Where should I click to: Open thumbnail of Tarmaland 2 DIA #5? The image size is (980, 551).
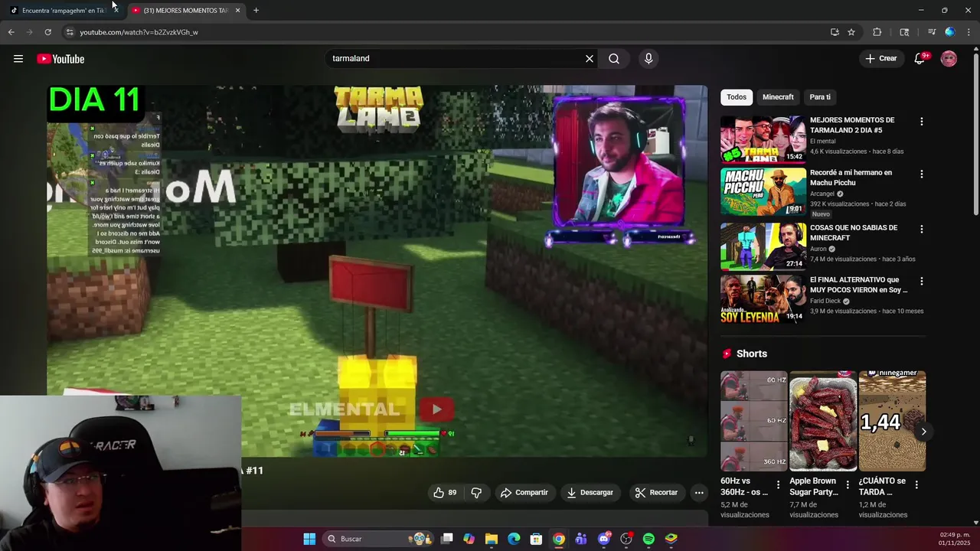(x=763, y=139)
